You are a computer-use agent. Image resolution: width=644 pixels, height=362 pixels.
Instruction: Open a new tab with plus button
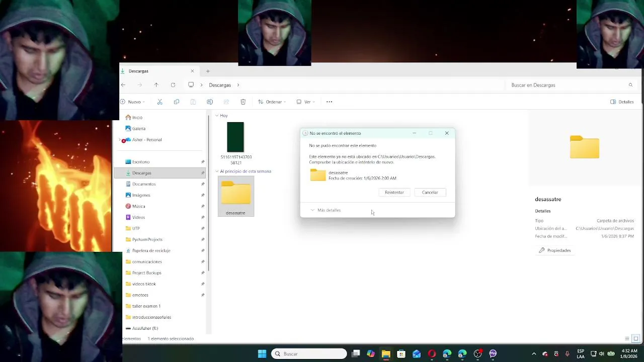point(208,71)
